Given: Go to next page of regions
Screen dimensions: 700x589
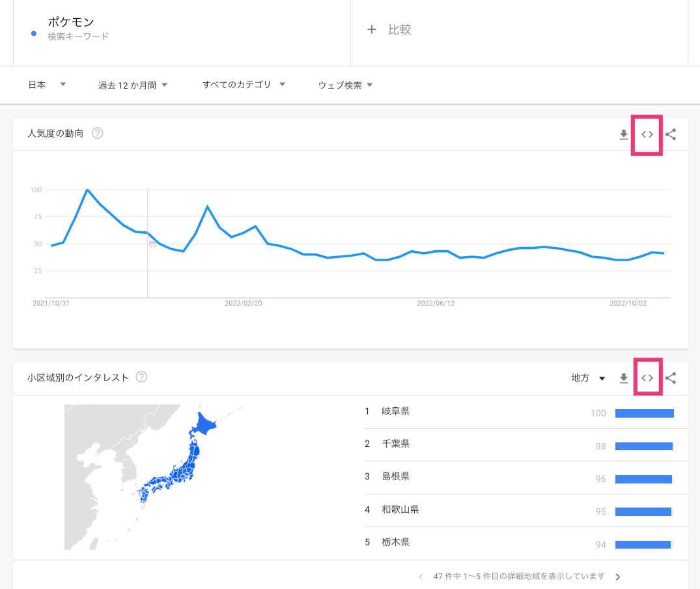Looking at the screenshot, I should point(618,577).
